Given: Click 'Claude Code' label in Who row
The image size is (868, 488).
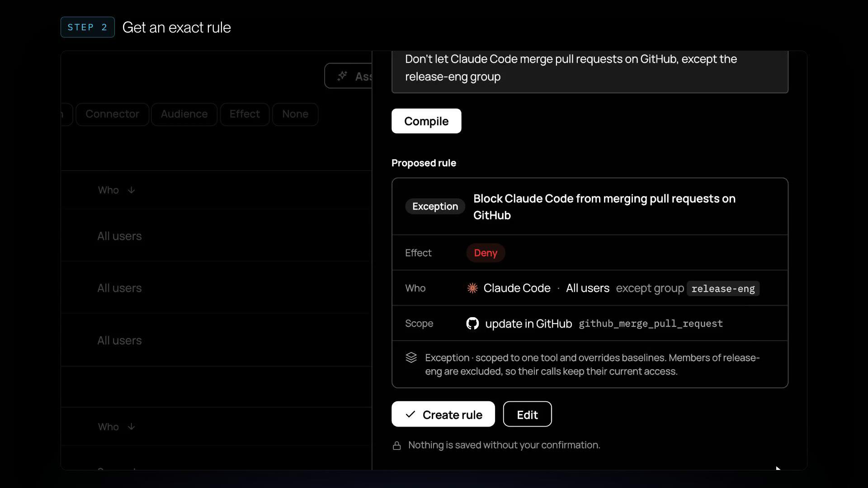Looking at the screenshot, I should (x=517, y=288).
